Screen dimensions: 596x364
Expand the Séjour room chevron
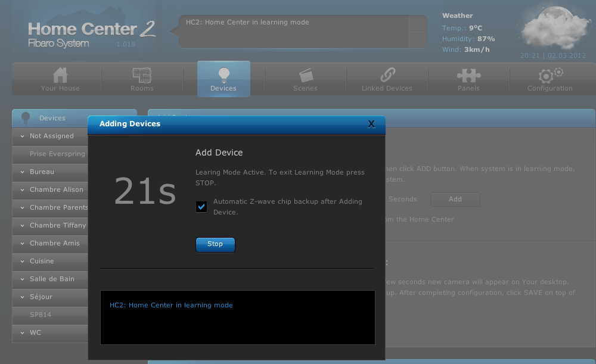coord(23,297)
